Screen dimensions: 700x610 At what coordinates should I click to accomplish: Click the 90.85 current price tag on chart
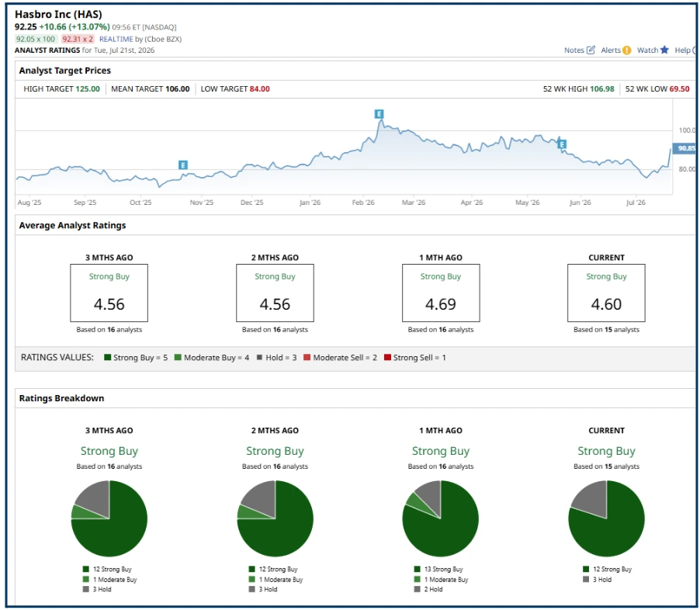684,148
